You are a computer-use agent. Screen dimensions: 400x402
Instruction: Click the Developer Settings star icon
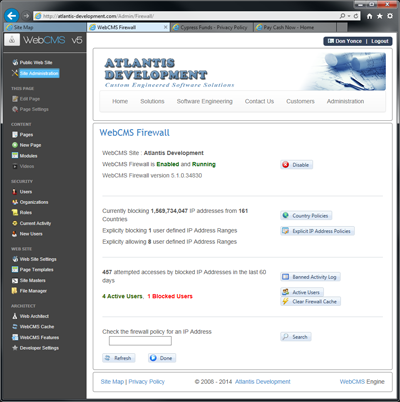coord(15,348)
